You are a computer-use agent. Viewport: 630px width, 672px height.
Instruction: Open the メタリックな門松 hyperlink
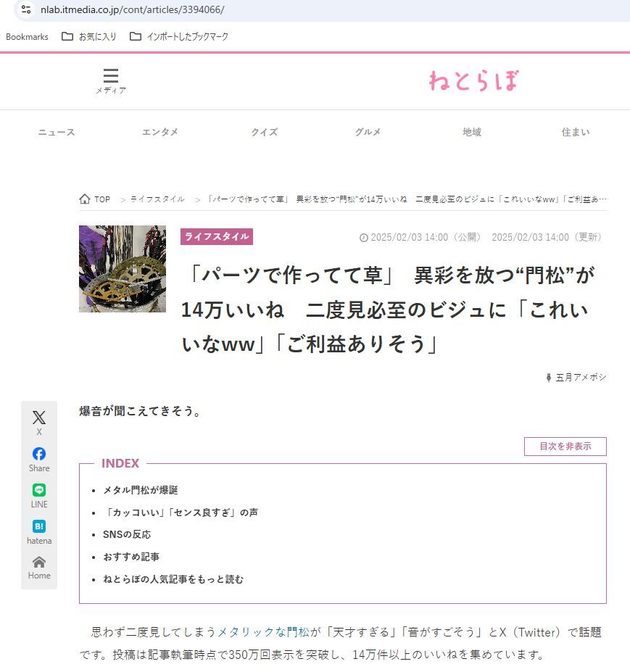point(263,631)
